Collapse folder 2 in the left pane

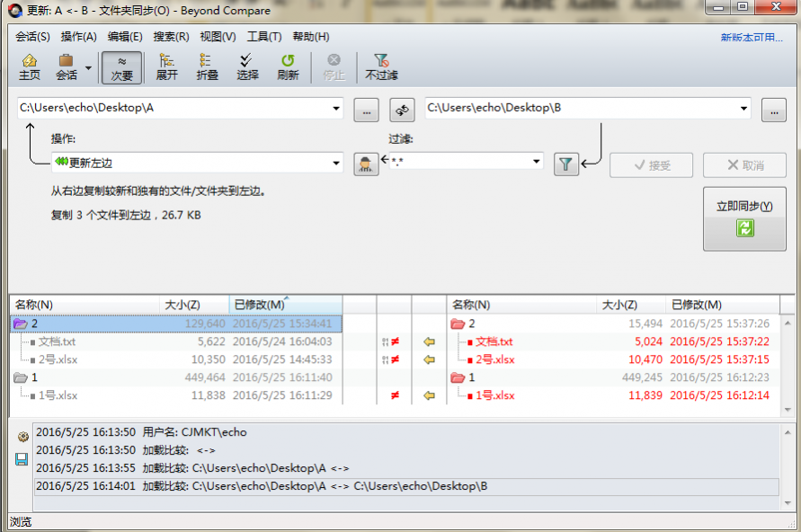pos(22,324)
